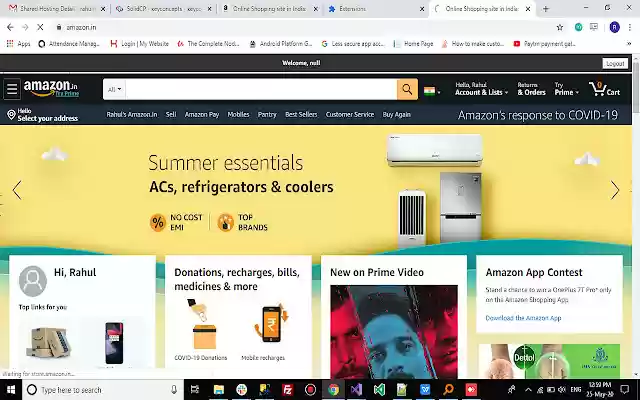Click the Type here to search box

point(101,390)
